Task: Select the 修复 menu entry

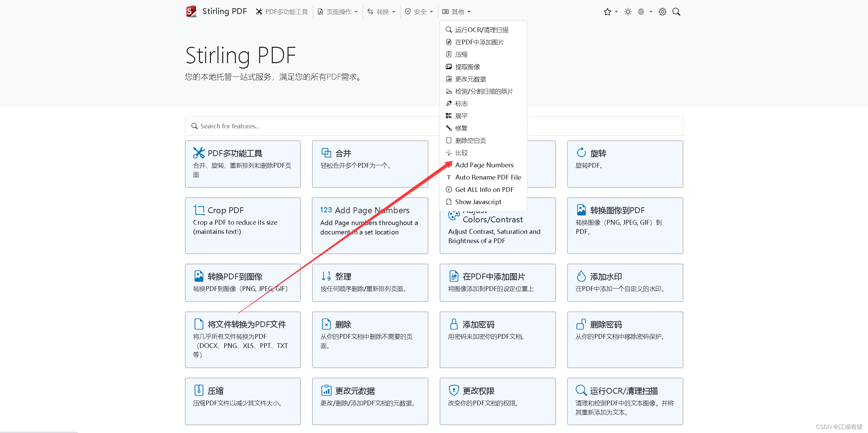Action: [483, 128]
